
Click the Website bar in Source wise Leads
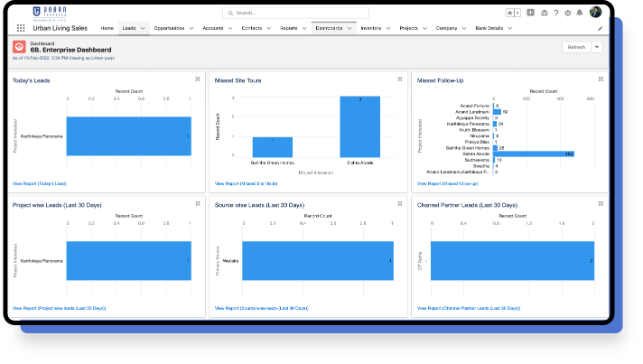pyautogui.click(x=318, y=261)
